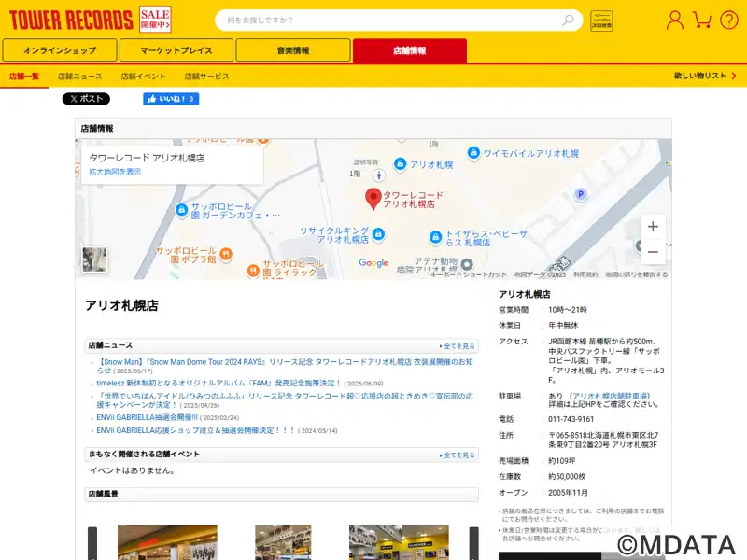
Task: Click the search magnifier icon
Action: point(568,20)
